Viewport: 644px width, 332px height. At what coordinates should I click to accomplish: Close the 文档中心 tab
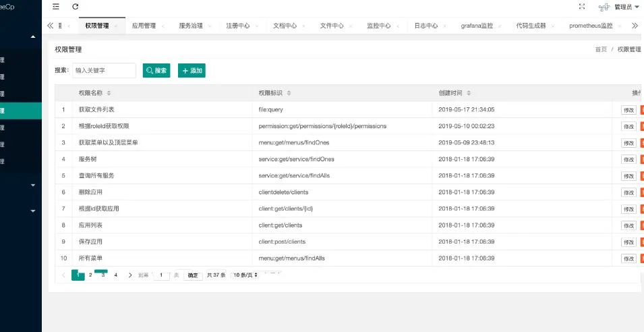tap(303, 26)
